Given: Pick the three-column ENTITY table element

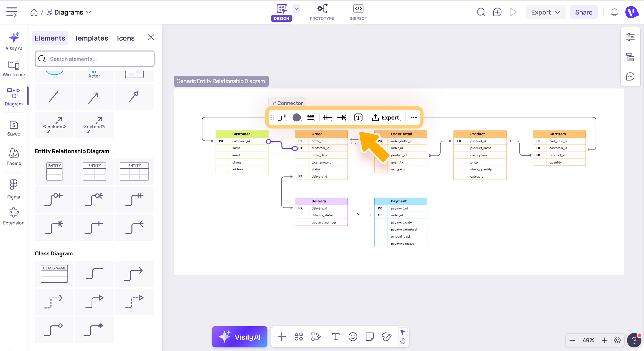Looking at the screenshot, I should [x=134, y=171].
